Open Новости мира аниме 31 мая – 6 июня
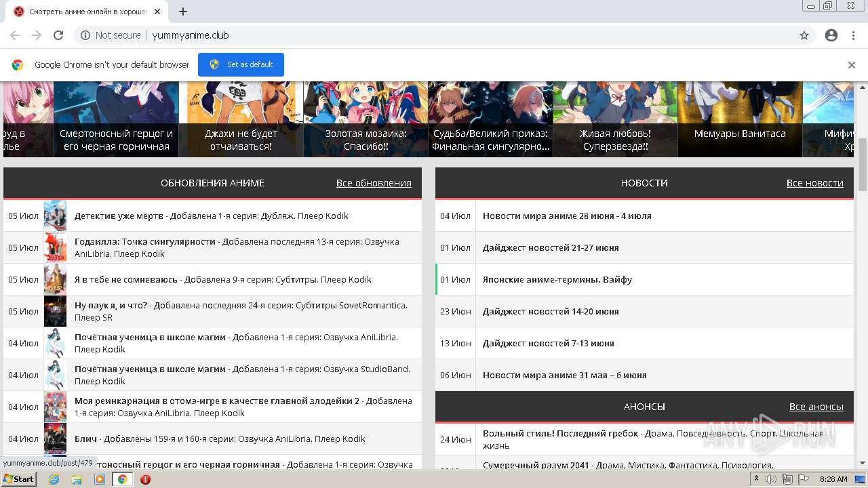 click(565, 375)
